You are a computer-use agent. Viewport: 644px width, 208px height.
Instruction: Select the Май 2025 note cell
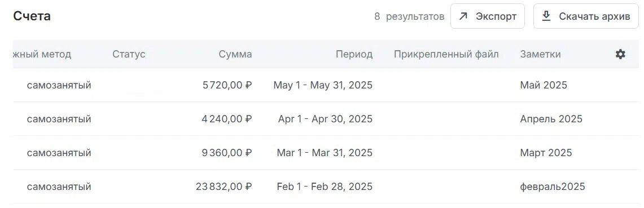click(544, 85)
